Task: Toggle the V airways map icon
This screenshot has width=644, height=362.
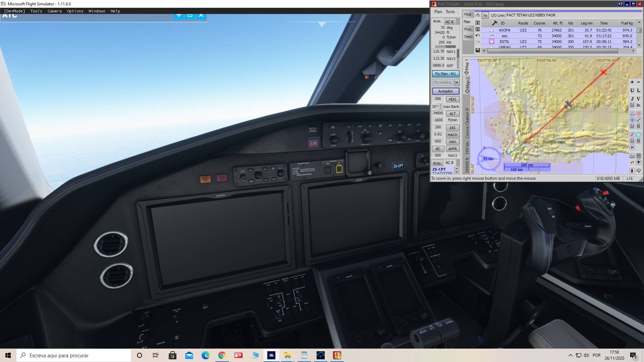Action: (639, 99)
